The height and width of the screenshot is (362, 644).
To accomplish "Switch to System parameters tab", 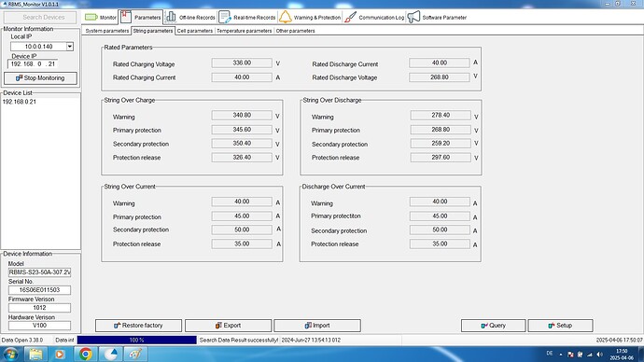I will (x=106, y=31).
